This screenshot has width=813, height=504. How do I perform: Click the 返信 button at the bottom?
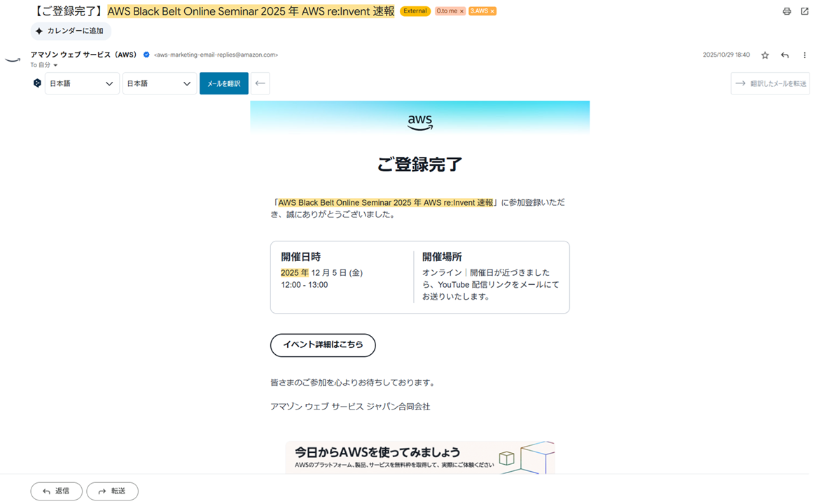pyautogui.click(x=56, y=491)
